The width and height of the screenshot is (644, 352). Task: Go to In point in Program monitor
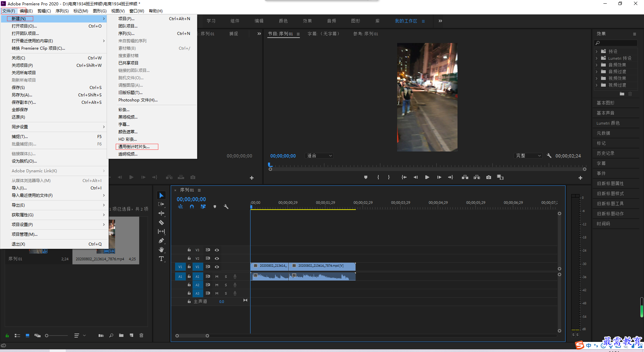[404, 177]
